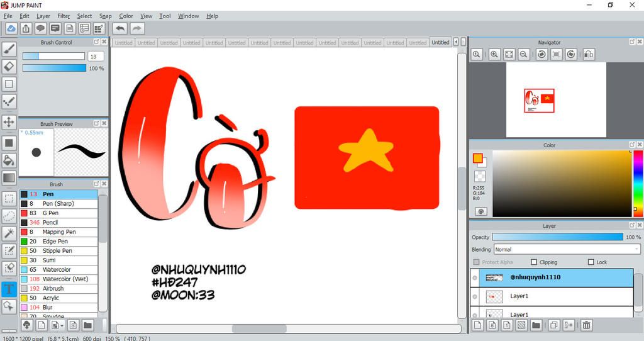The image size is (644, 341).
Task: Add an 8-bit layer in Layer panel
Action: click(492, 325)
